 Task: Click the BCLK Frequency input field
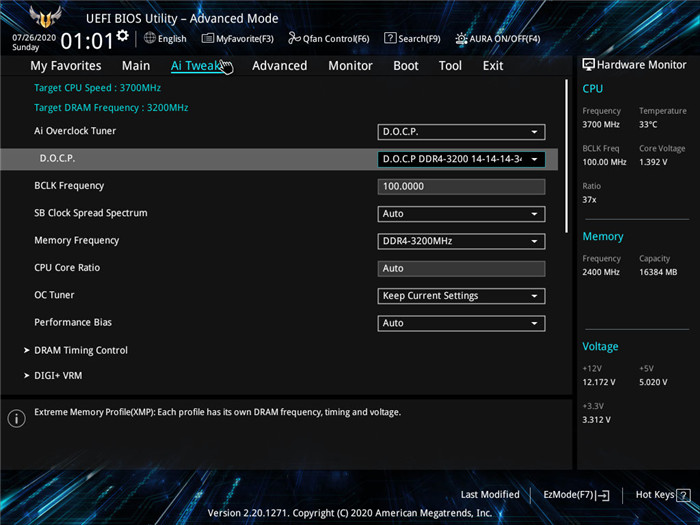click(461, 187)
